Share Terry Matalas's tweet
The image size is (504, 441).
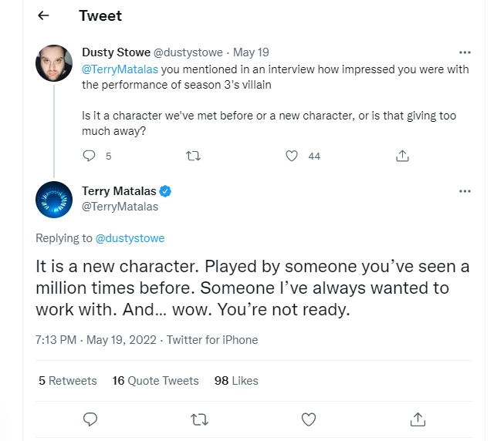coord(418,419)
